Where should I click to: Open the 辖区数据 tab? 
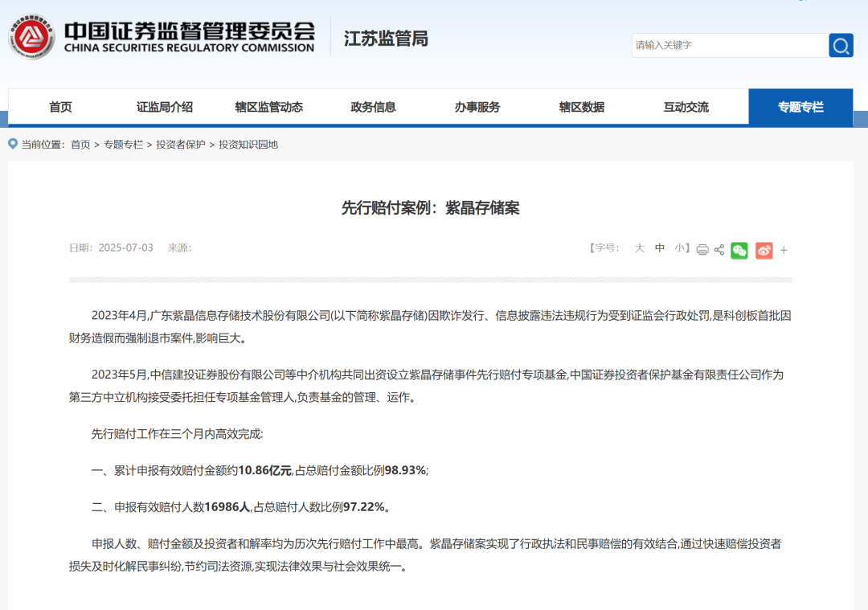point(581,107)
